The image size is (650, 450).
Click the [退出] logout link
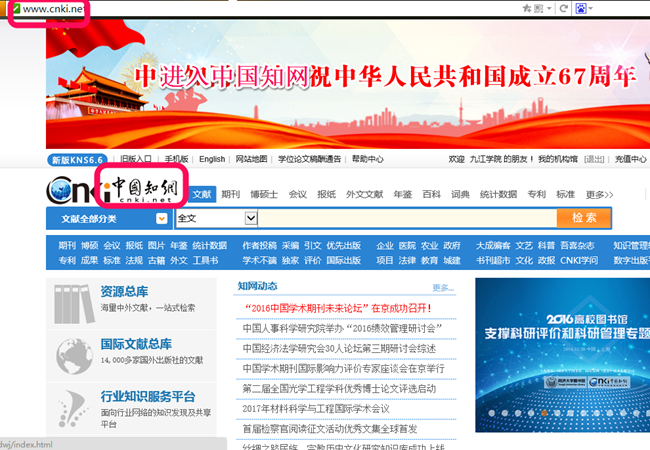[594, 159]
